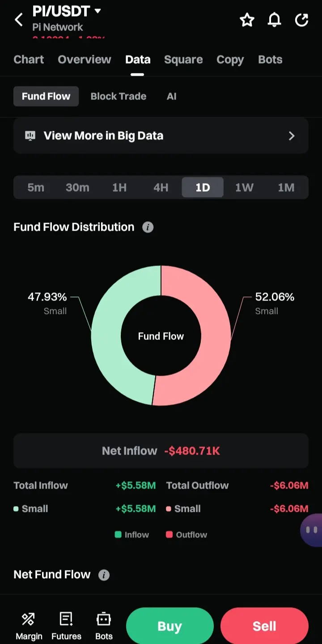The height and width of the screenshot is (644, 322).
Task: Tap the share icon at top right
Action: 302,20
